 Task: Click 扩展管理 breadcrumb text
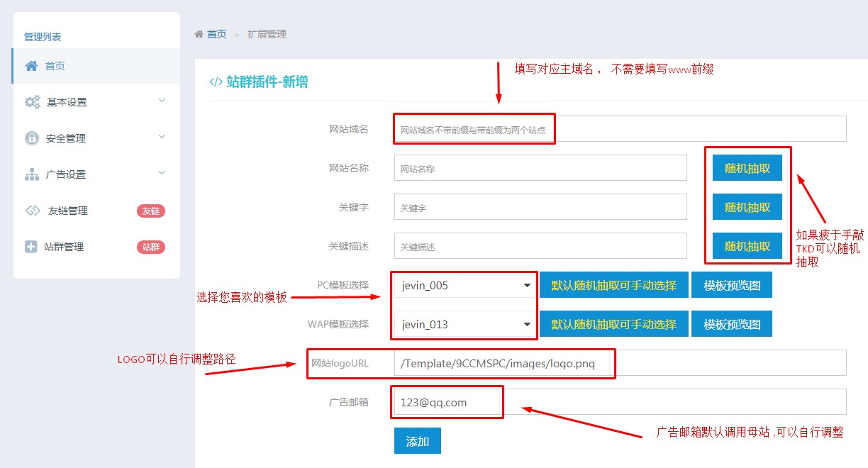(x=267, y=34)
